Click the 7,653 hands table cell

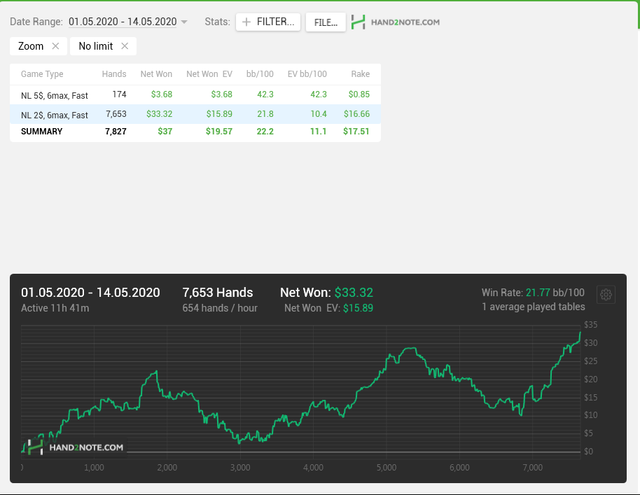tap(116, 114)
